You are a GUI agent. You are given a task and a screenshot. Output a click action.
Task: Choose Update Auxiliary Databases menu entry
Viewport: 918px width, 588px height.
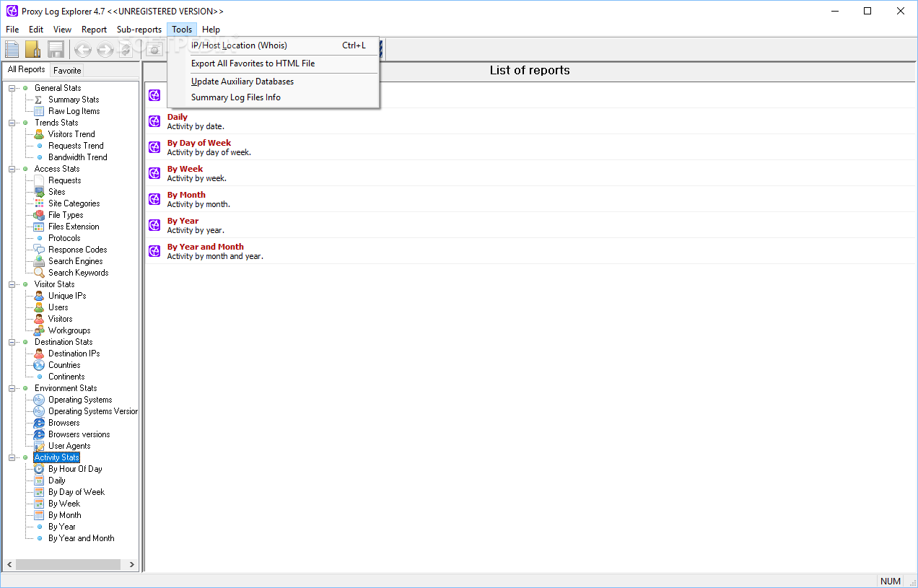(273, 82)
